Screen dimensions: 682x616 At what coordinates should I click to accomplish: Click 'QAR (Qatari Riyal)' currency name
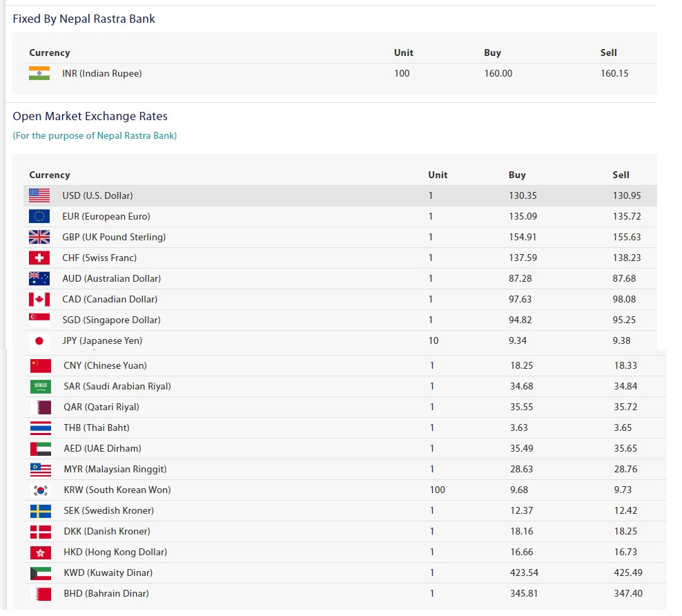pos(101,407)
